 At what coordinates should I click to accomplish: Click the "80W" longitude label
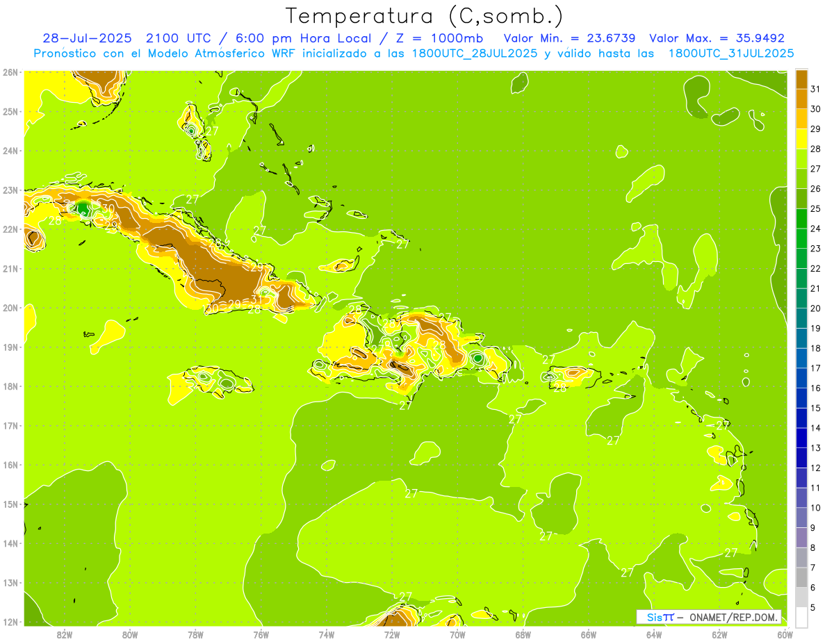coord(130,634)
